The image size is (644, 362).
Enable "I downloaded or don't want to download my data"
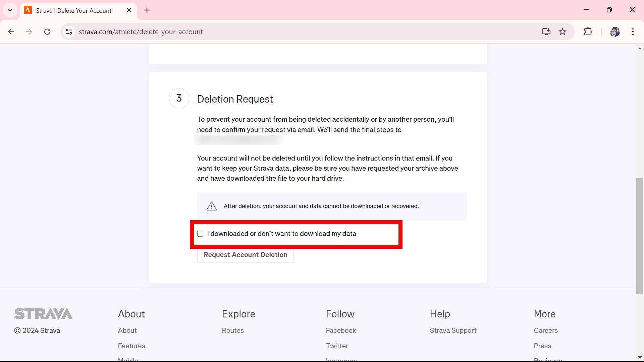[200, 234]
